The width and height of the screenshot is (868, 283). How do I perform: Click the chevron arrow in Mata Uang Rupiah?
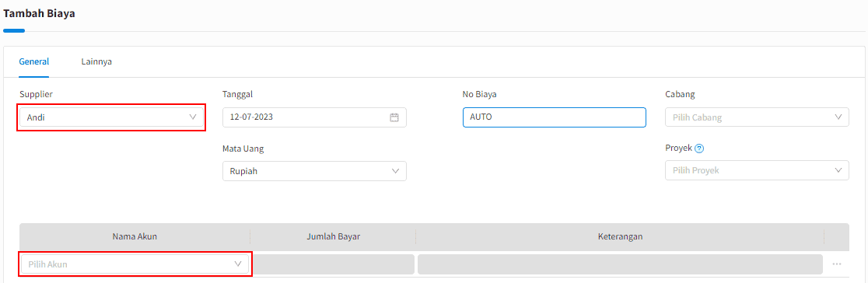tap(395, 171)
